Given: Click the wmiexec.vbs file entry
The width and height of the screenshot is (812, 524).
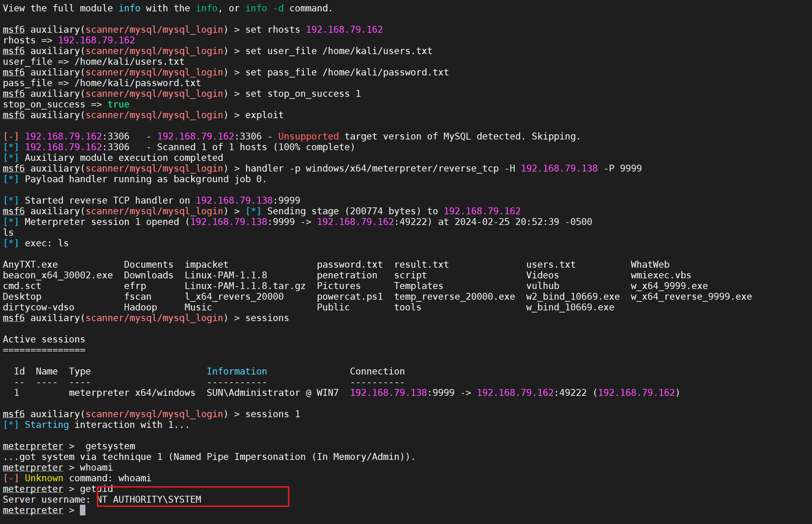Looking at the screenshot, I should (x=660, y=275).
